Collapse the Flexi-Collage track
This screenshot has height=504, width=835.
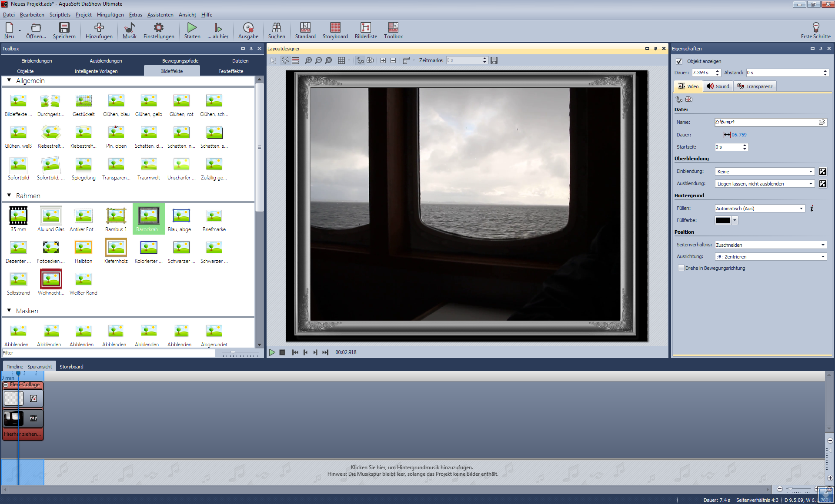click(6, 385)
